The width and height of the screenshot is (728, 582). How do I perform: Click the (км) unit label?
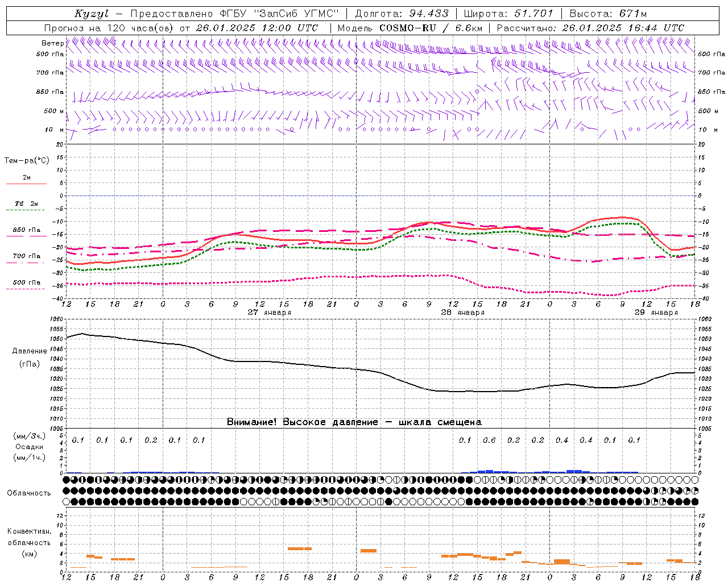pos(29,553)
